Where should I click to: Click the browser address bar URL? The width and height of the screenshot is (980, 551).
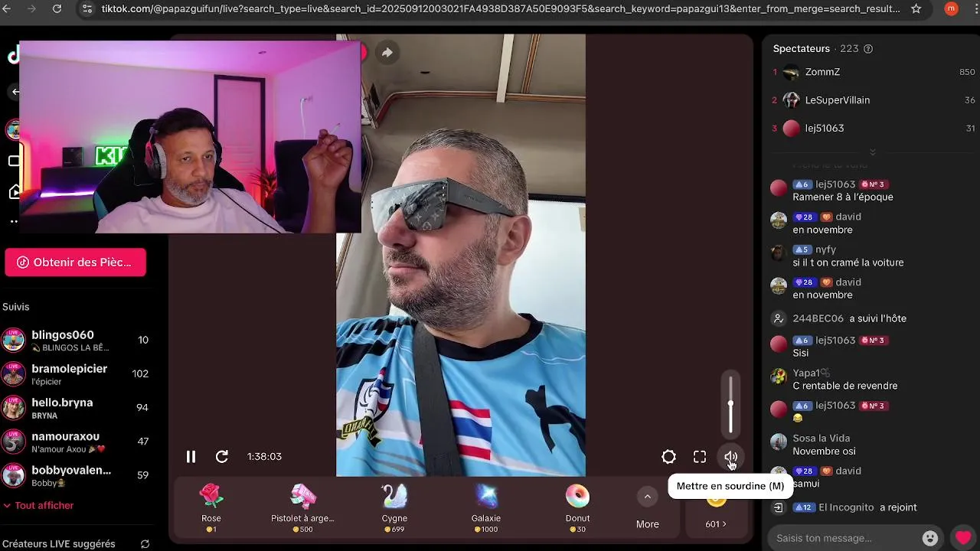click(x=501, y=9)
